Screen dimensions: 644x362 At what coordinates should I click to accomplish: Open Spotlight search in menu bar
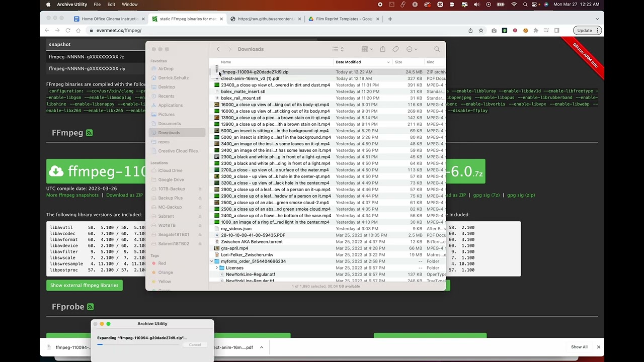(525, 5)
